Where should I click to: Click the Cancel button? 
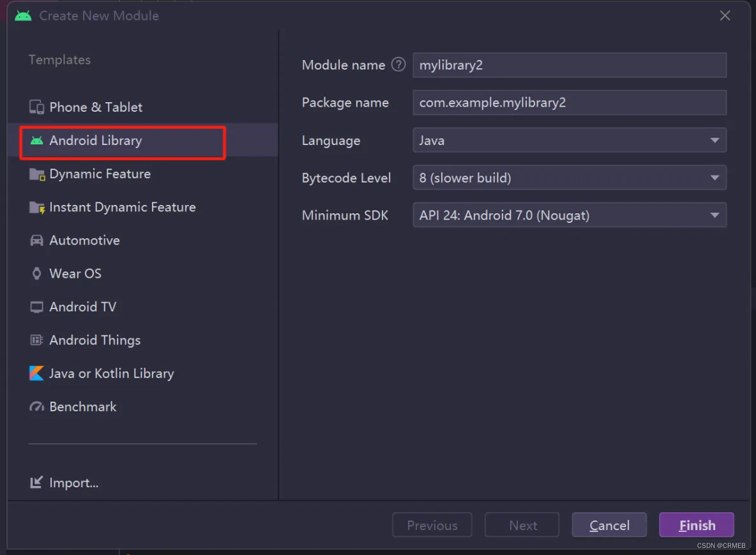[x=609, y=524]
